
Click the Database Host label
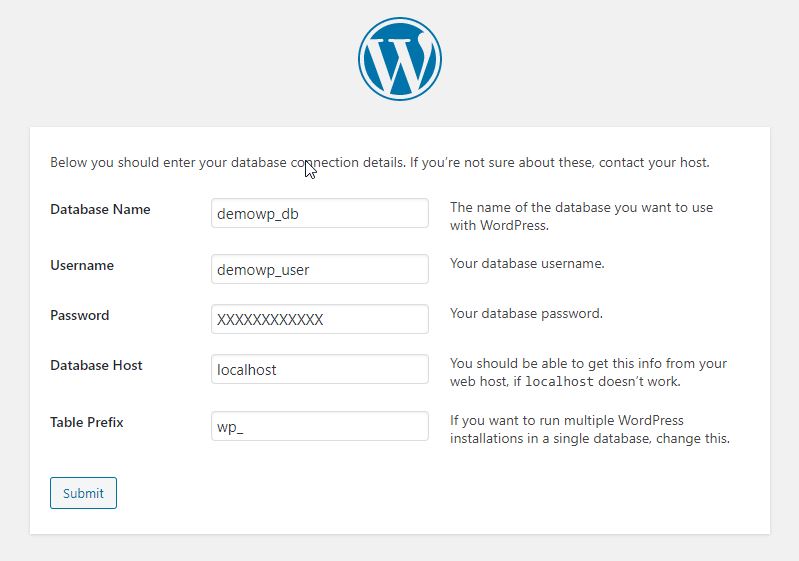click(x=96, y=365)
